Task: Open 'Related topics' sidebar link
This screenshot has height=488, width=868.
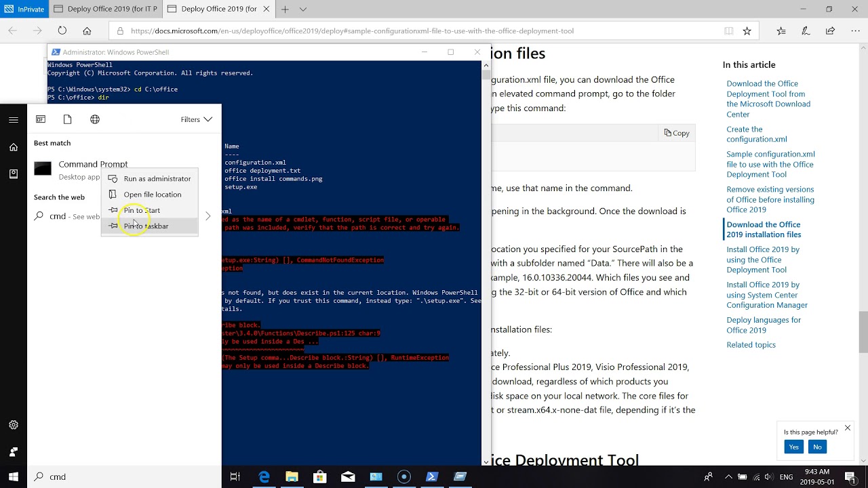Action: [x=751, y=345]
